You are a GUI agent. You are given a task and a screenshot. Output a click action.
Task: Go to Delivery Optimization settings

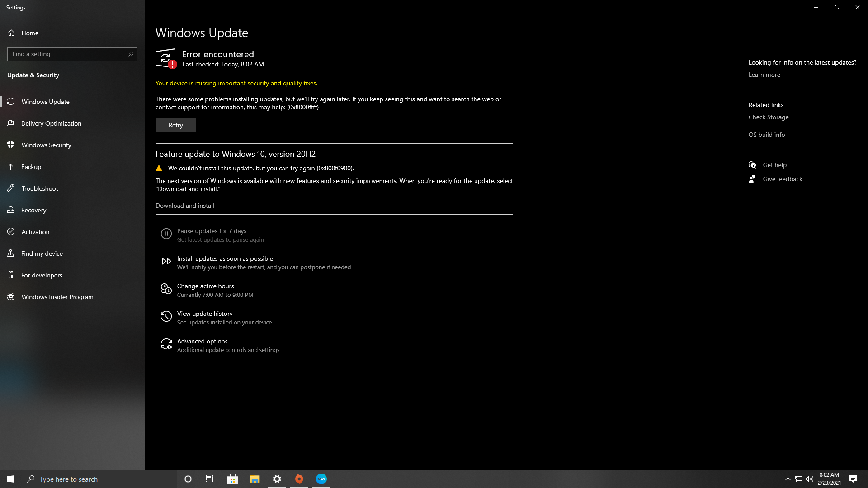(72, 123)
